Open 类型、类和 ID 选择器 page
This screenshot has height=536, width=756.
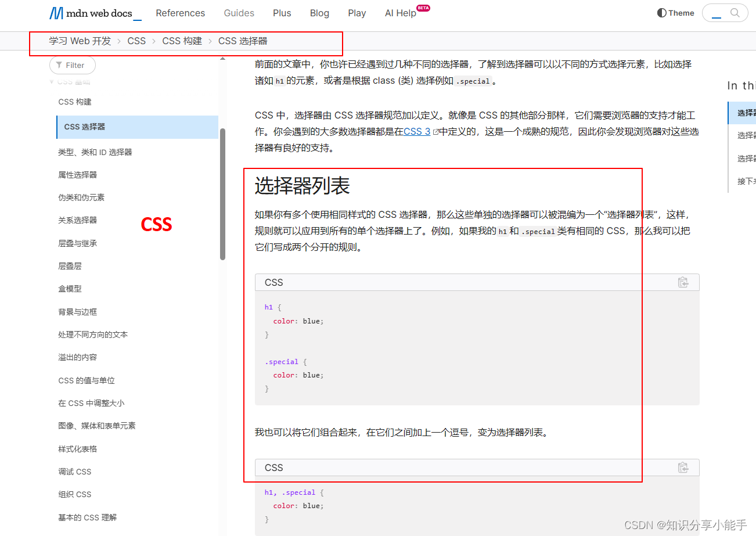point(95,152)
